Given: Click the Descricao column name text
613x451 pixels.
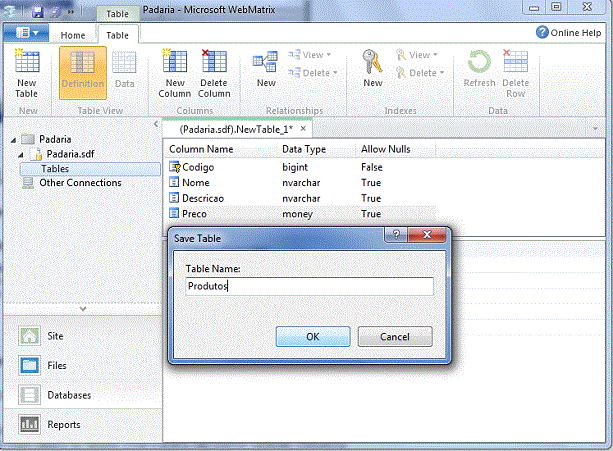Looking at the screenshot, I should pos(203,198).
